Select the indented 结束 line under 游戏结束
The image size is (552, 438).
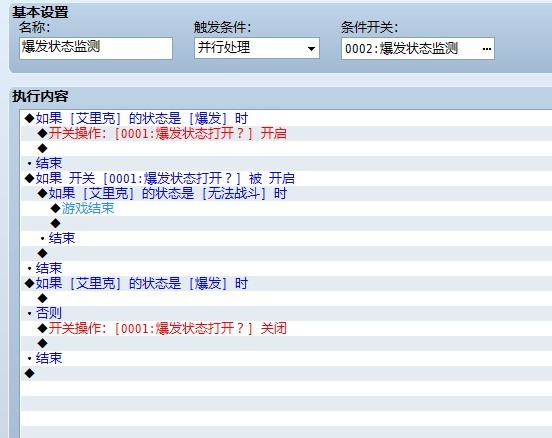coord(286,238)
